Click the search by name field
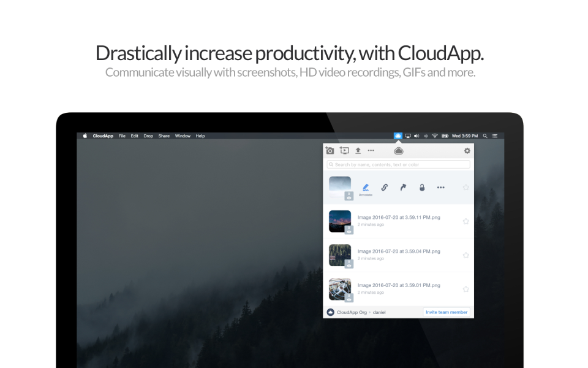Viewport: 588px width, 368px height. (x=399, y=164)
